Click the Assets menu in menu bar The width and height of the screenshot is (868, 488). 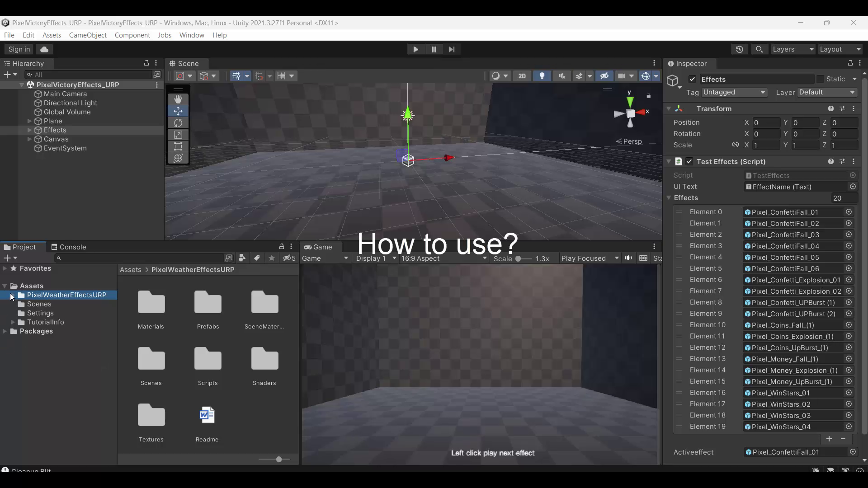[x=51, y=34]
